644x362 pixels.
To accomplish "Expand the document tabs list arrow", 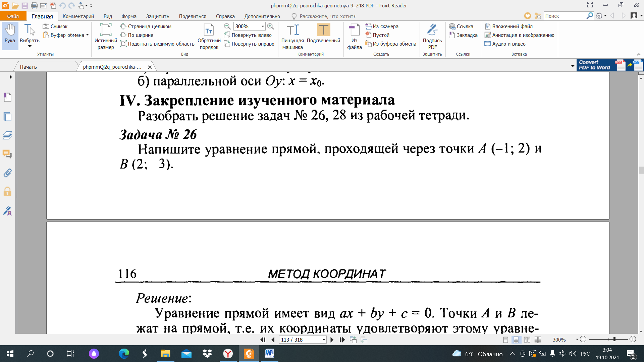I will (573, 66).
